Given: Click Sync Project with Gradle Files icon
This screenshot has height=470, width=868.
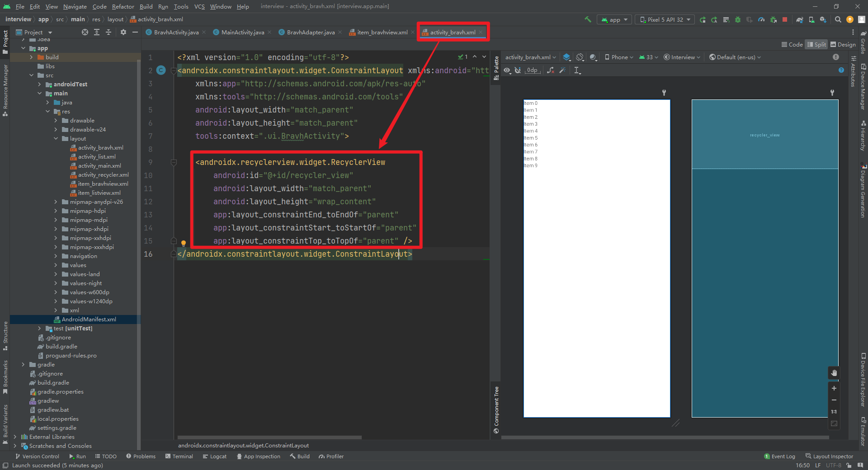Looking at the screenshot, I should (x=800, y=19).
